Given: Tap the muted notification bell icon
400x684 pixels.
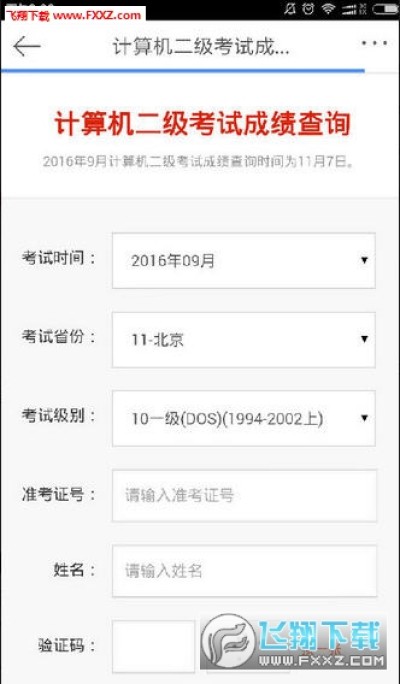Looking at the screenshot, I should click(290, 8).
